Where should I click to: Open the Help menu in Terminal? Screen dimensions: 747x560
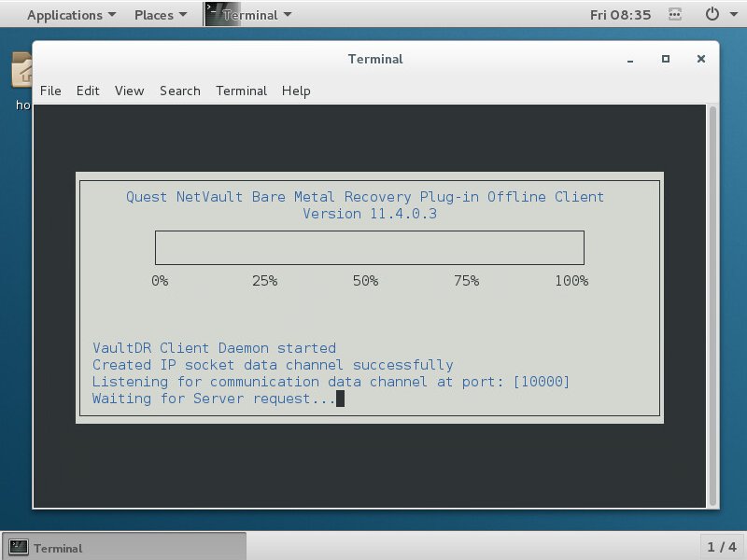tap(296, 91)
